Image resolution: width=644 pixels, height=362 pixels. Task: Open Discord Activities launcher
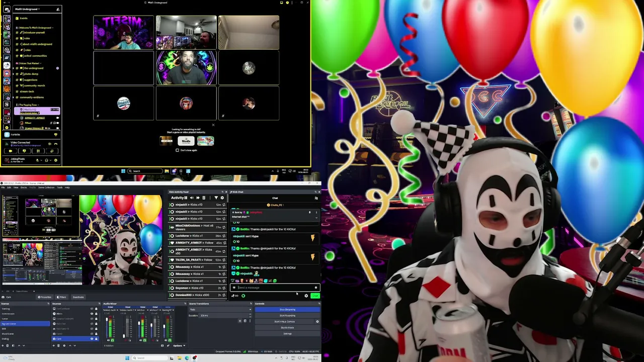(38, 151)
